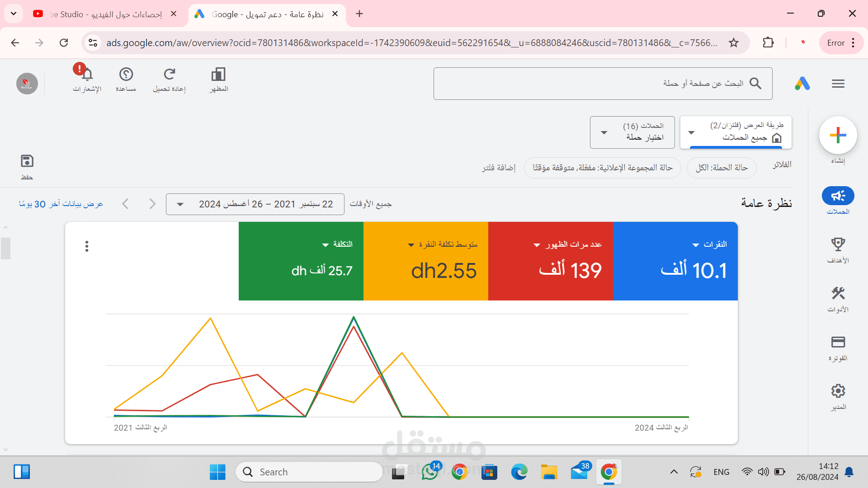The image size is (868, 488).
Task: Click the reload (إعادة تحميل) icon
Action: [170, 74]
